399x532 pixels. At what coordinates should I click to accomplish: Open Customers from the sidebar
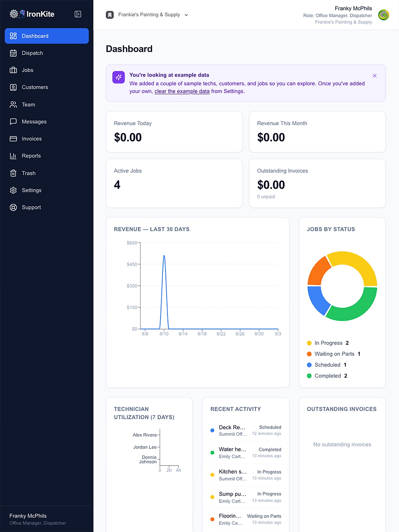(47, 87)
